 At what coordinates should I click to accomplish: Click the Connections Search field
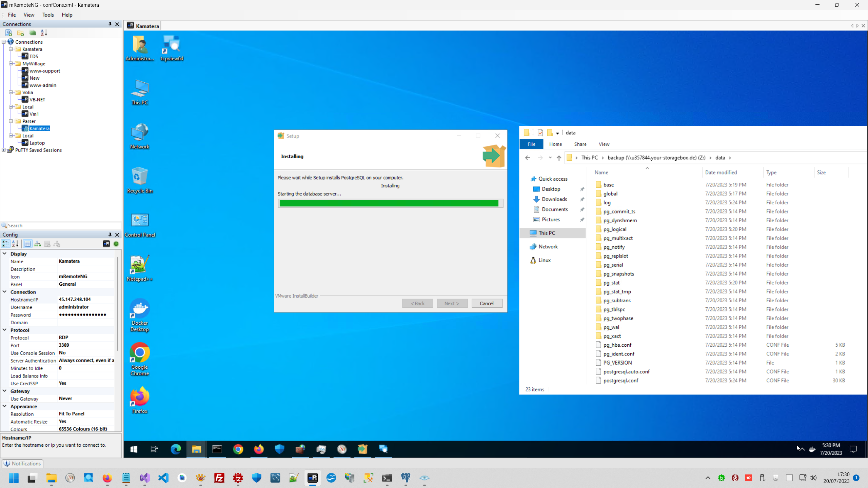(x=61, y=225)
